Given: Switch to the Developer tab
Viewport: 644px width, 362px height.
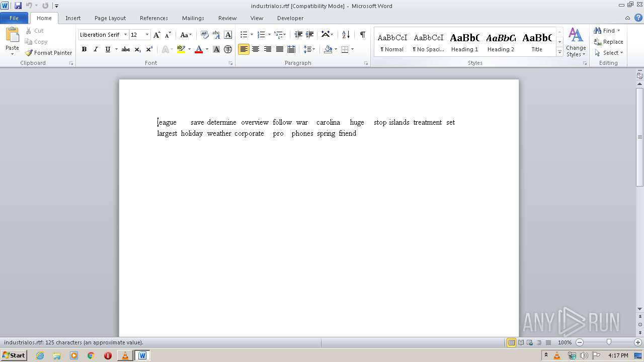Looking at the screenshot, I should click(x=290, y=18).
